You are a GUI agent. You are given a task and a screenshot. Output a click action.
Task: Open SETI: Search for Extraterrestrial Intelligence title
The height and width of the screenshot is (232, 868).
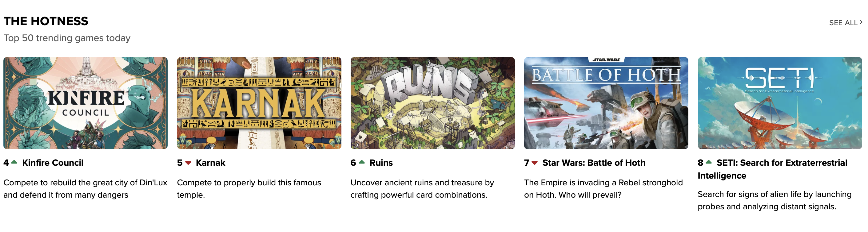pos(773,169)
